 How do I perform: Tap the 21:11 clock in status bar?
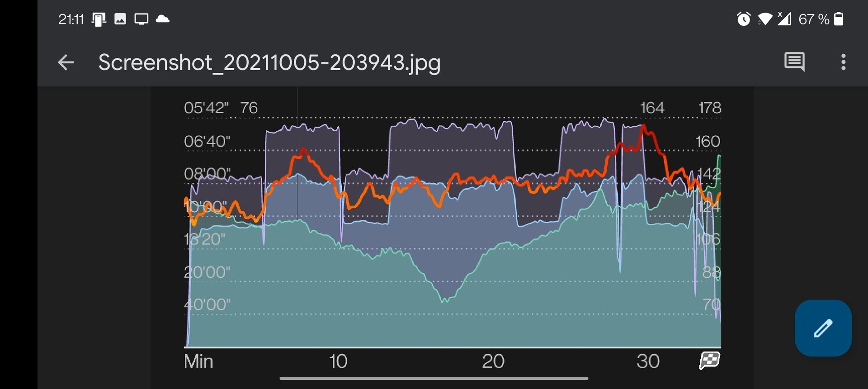coord(71,19)
